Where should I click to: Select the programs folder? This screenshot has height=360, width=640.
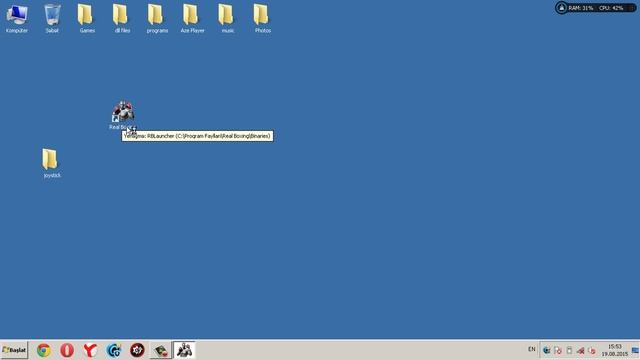(157, 18)
